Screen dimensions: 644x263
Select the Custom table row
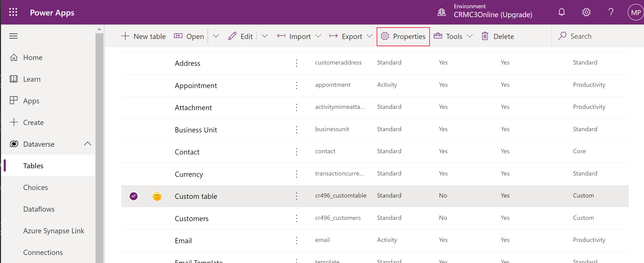196,196
